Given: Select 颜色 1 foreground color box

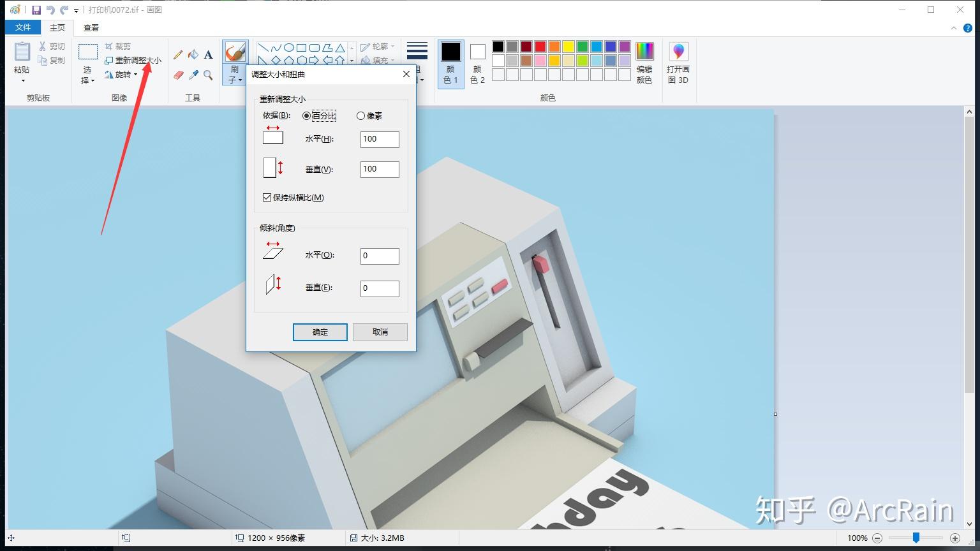Looking at the screenshot, I should [451, 62].
